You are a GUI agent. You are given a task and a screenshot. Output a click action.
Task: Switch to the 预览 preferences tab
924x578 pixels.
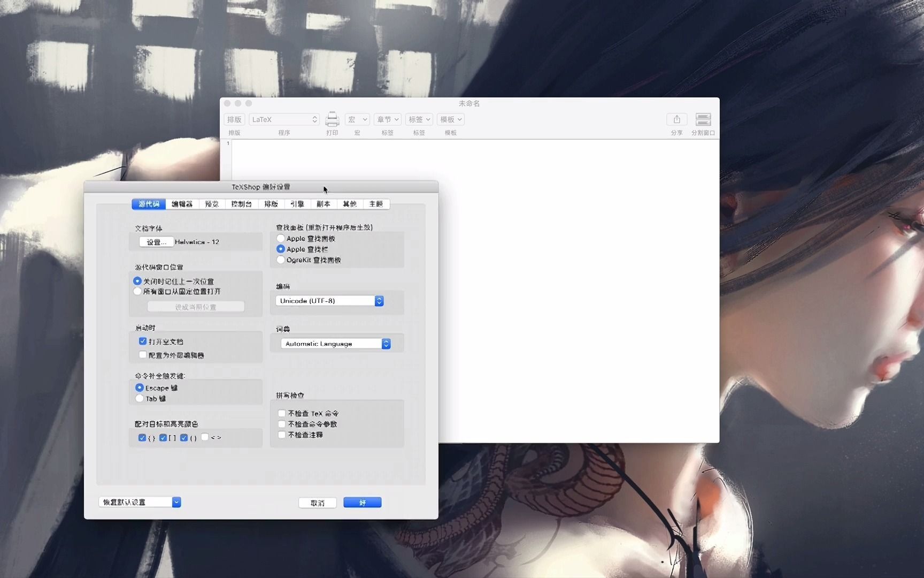pyautogui.click(x=212, y=204)
